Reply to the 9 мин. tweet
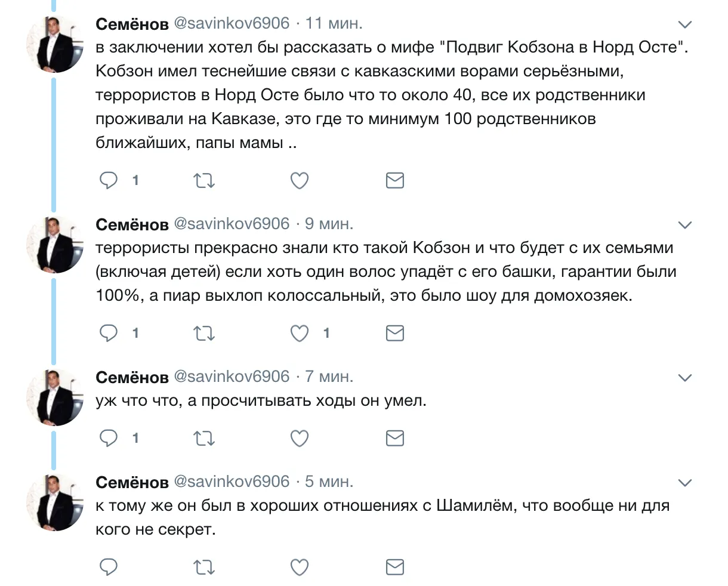 point(109,333)
